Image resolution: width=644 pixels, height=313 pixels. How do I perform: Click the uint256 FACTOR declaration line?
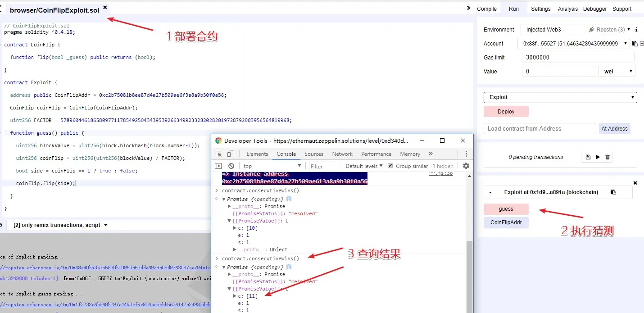(x=151, y=121)
